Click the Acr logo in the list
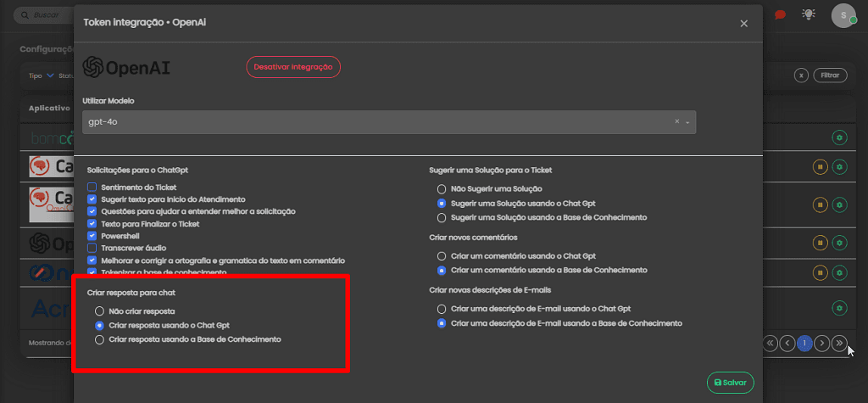The image size is (868, 403). pos(52,308)
